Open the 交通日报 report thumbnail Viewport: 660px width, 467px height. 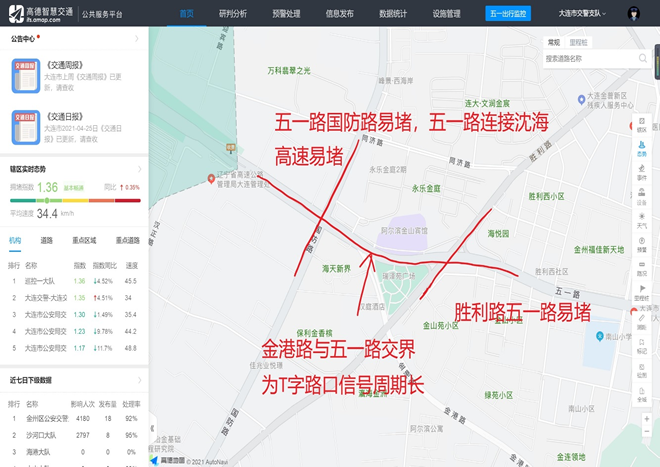click(x=26, y=127)
